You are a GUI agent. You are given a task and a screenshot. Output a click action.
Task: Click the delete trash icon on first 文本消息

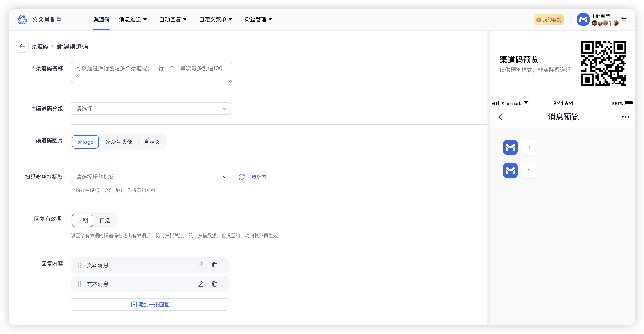click(214, 265)
